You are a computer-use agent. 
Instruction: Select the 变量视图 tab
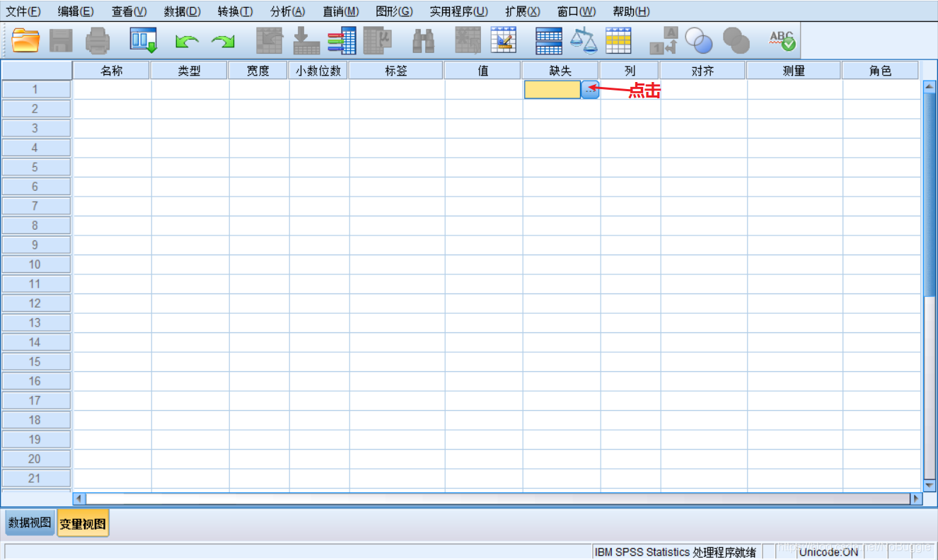click(83, 524)
